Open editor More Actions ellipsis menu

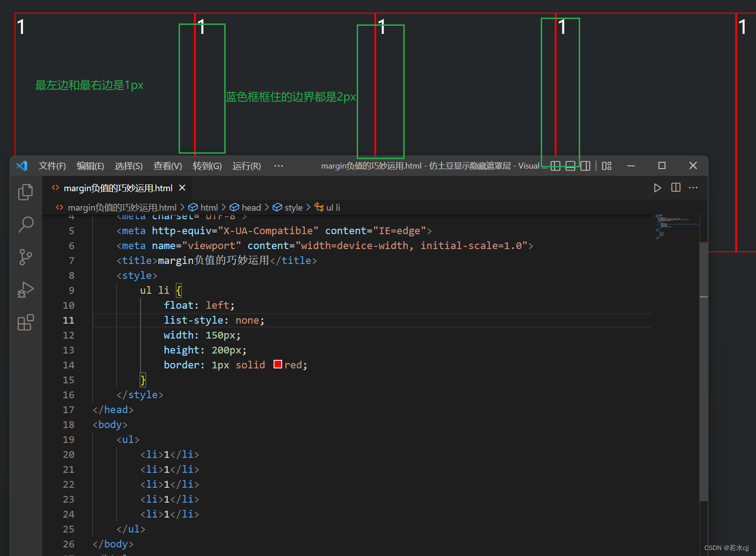[x=693, y=188]
